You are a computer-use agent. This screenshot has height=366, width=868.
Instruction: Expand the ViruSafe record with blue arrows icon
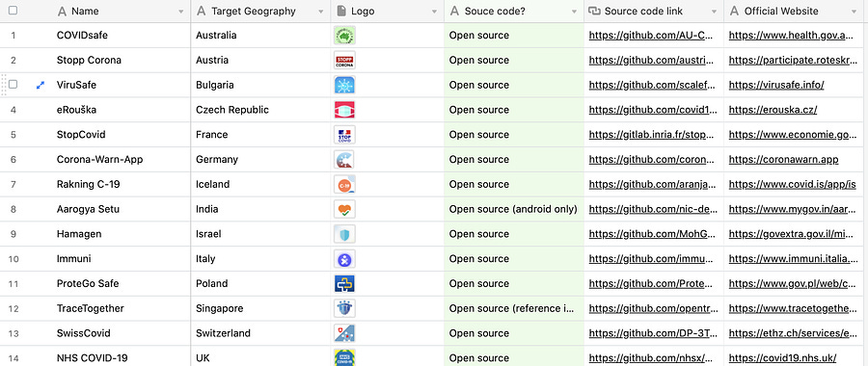40,85
